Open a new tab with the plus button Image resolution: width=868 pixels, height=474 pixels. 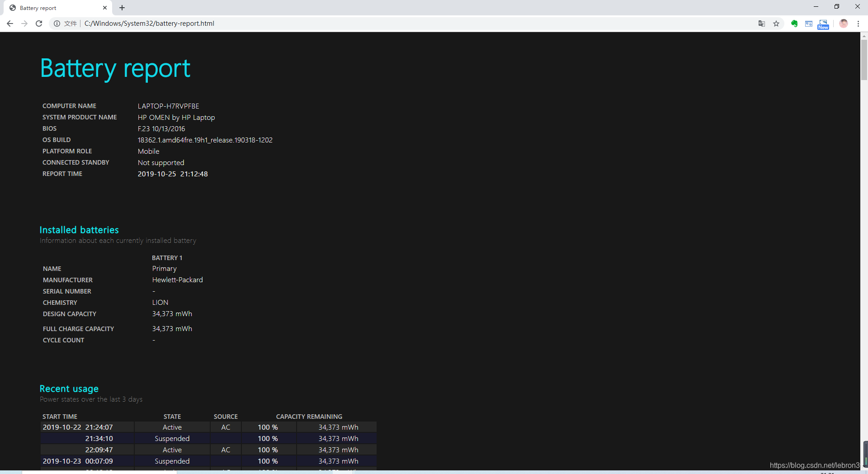[122, 8]
